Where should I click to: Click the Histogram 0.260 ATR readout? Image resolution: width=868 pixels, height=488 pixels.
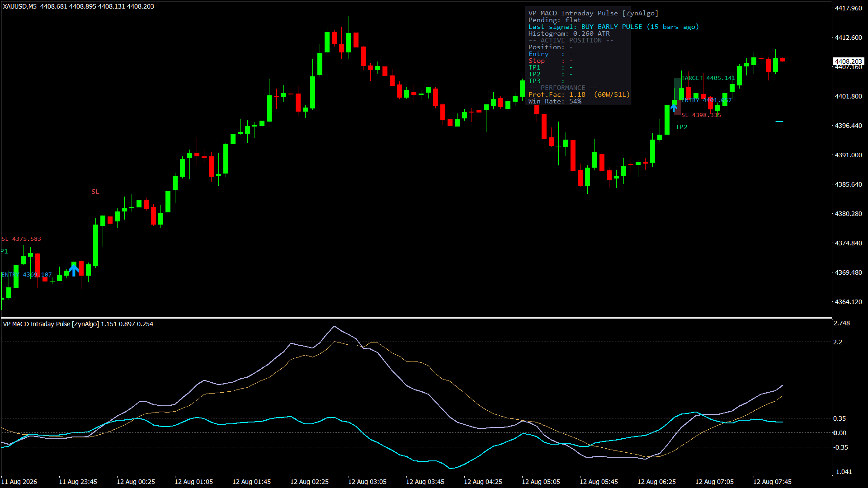click(569, 33)
